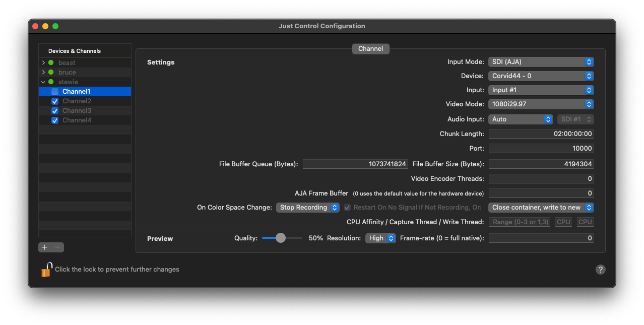The image size is (644, 325).
Task: Click the Capture Thread CPU field
Action: [x=563, y=222]
